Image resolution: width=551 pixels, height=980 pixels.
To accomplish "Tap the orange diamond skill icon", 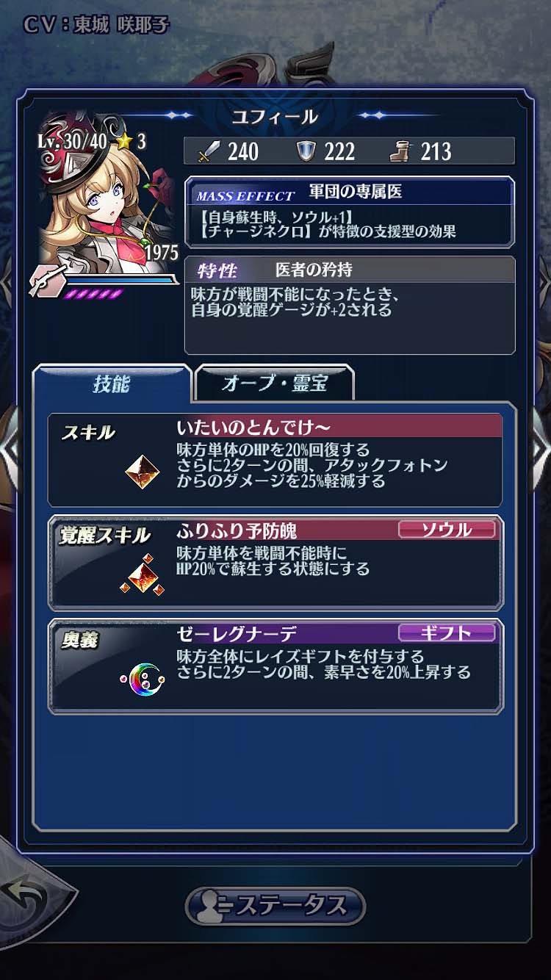I will (143, 472).
